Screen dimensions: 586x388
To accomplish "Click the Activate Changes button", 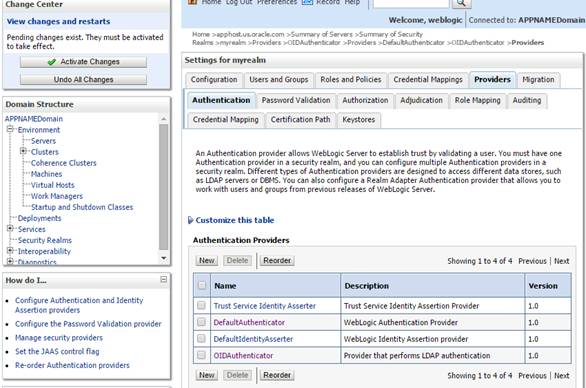I will [83, 62].
